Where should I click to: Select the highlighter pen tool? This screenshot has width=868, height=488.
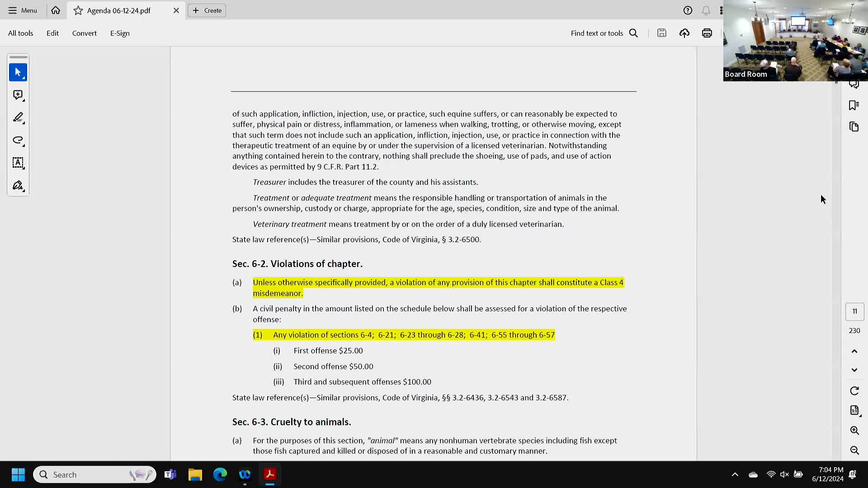click(18, 117)
